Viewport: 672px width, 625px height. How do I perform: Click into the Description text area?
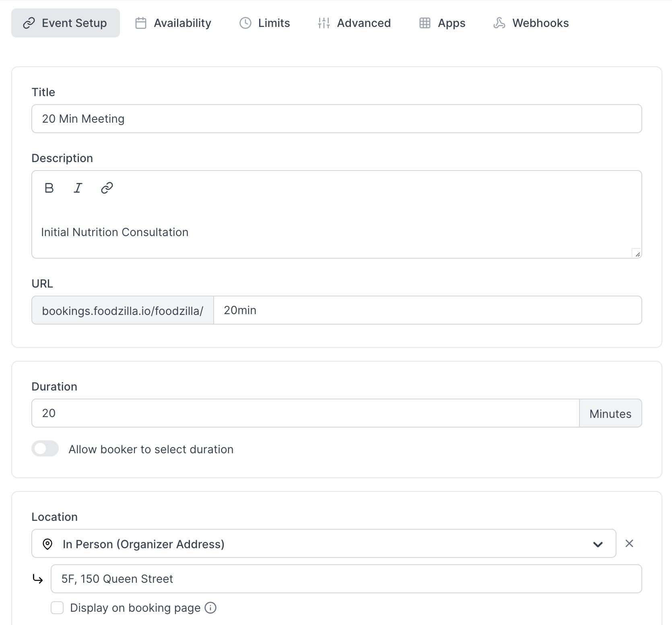pos(337,232)
